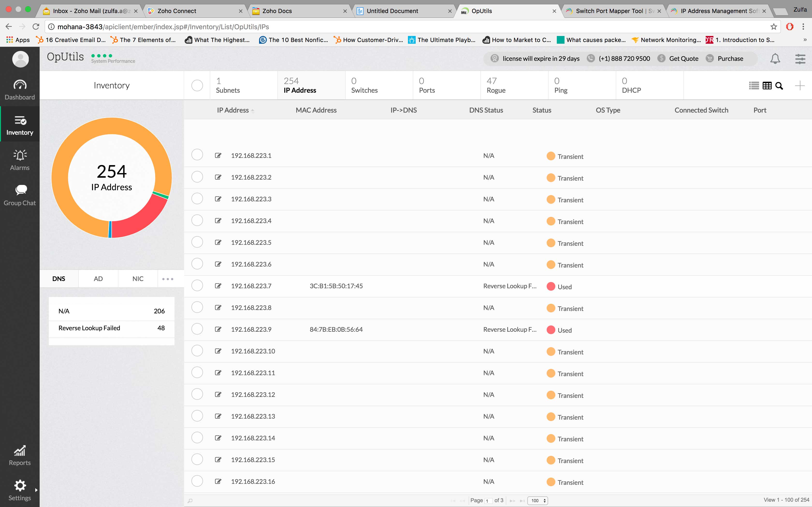Open Alarms from the sidebar
The width and height of the screenshot is (812, 507).
coord(20,160)
